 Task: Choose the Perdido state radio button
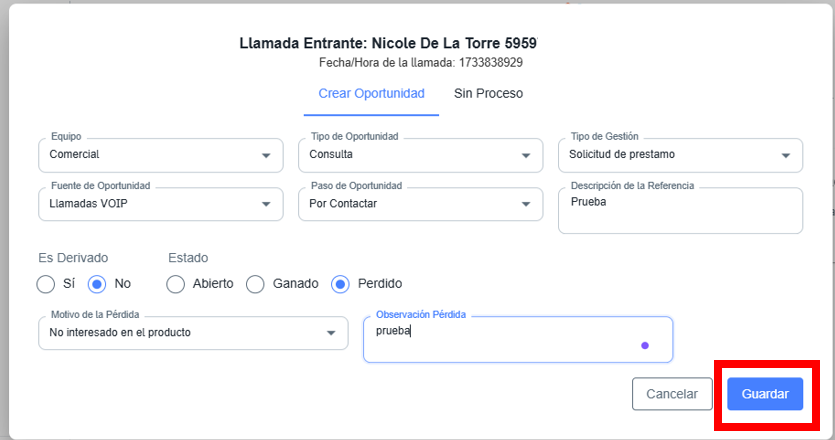[340, 284]
